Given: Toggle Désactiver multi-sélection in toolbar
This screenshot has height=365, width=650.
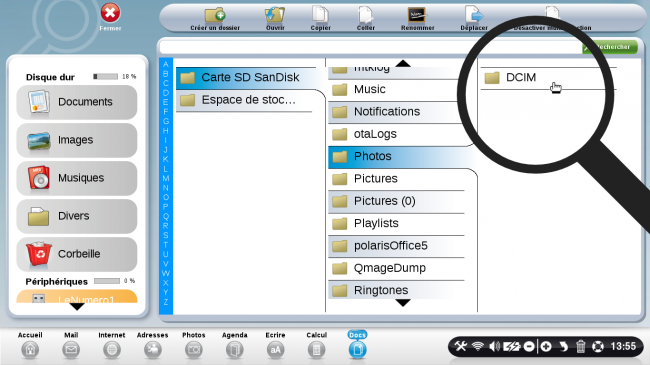Looking at the screenshot, I should (x=552, y=18).
